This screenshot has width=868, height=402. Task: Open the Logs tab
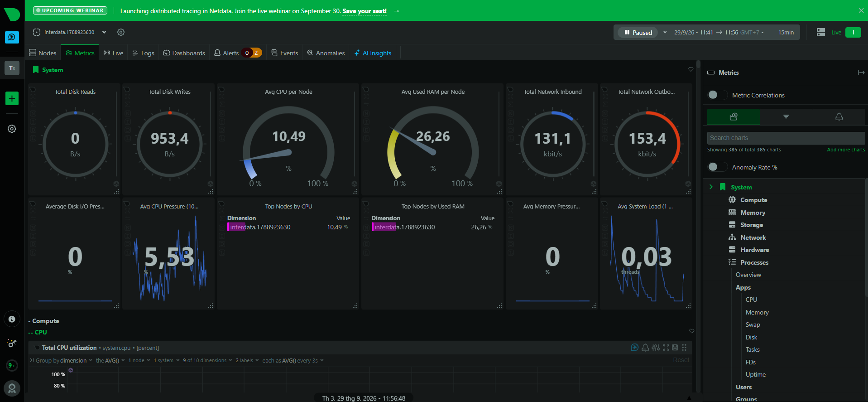click(x=143, y=53)
